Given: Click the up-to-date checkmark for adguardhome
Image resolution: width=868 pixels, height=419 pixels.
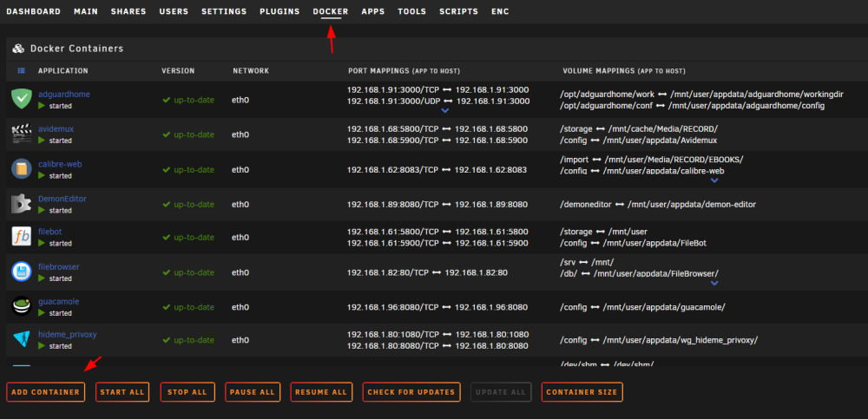Looking at the screenshot, I should click(166, 100).
